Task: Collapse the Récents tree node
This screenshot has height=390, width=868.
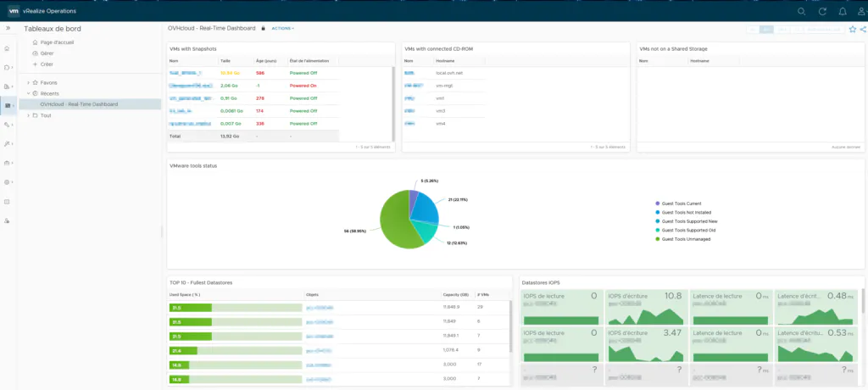Action: click(x=28, y=93)
